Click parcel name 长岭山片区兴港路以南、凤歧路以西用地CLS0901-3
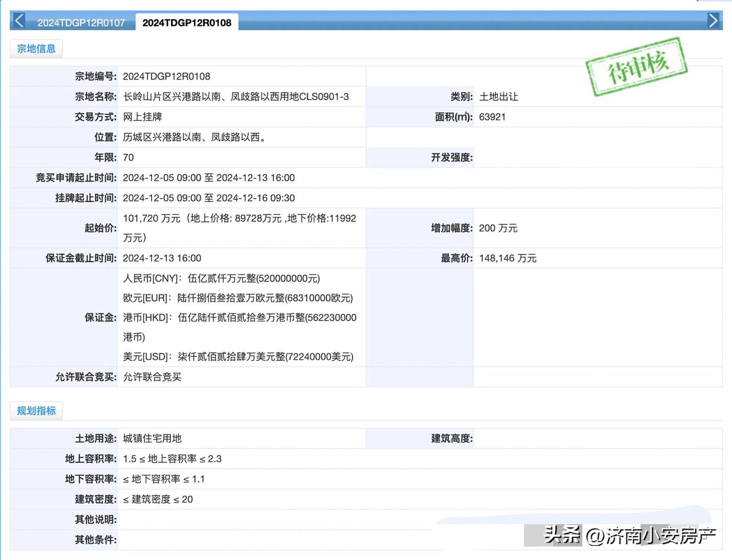732x560 pixels. [x=236, y=97]
